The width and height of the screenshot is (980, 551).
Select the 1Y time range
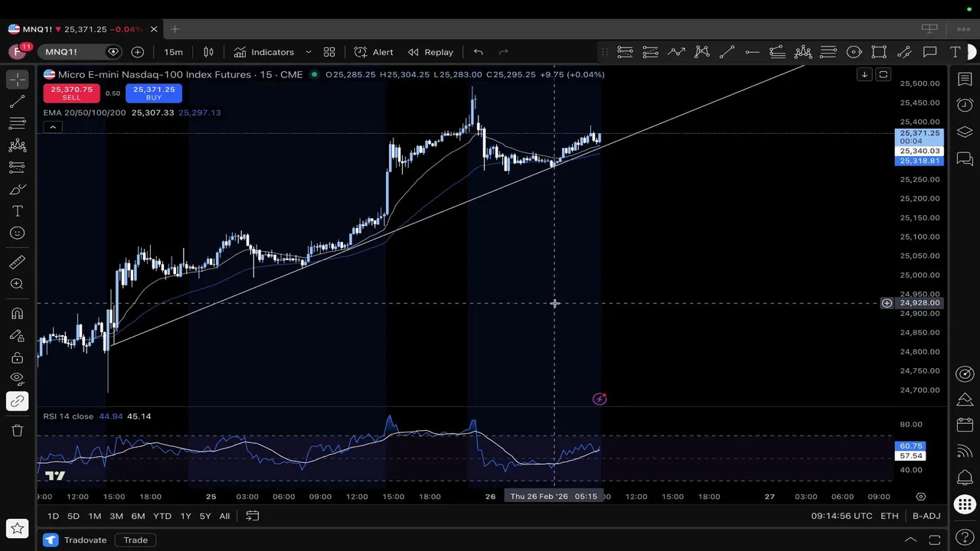(185, 516)
